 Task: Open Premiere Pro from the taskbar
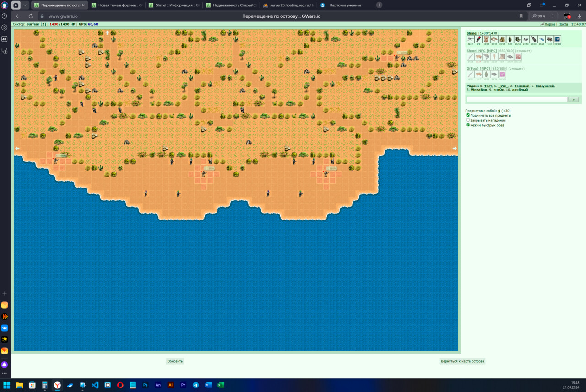tap(183, 385)
